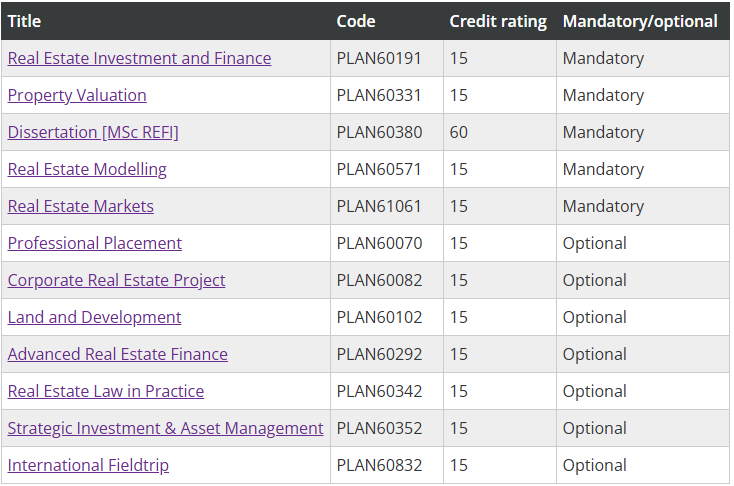The width and height of the screenshot is (734, 486).
Task: Open the International Fieldtrip link
Action: 88,465
